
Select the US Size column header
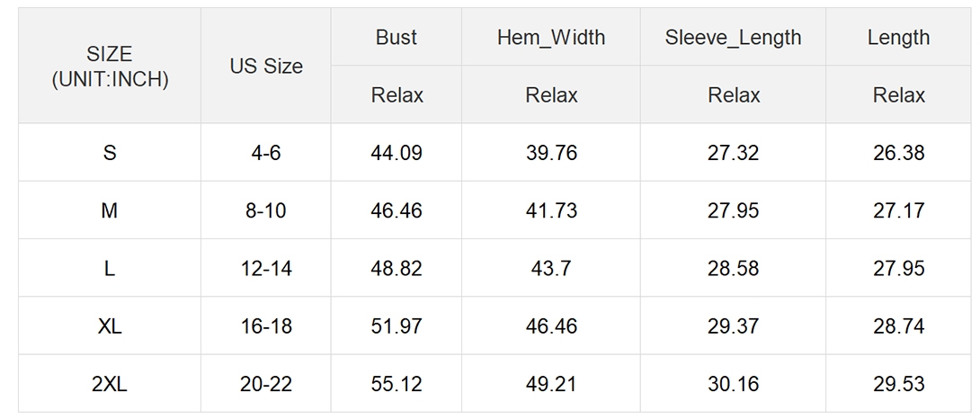265,66
